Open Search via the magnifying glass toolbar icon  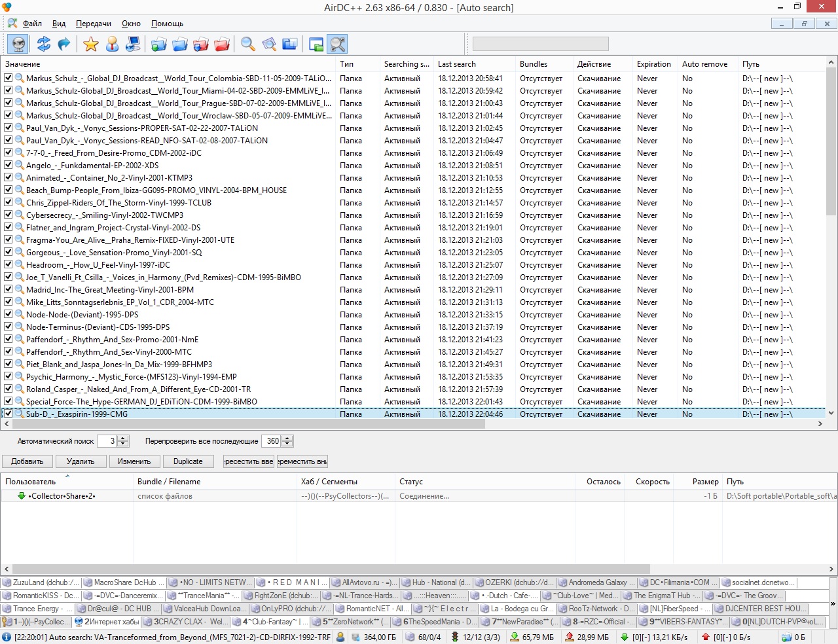(248, 44)
